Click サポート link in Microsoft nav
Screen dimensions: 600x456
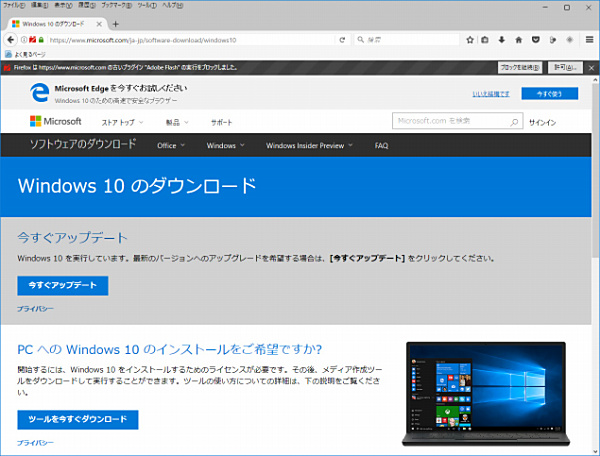[222, 122]
